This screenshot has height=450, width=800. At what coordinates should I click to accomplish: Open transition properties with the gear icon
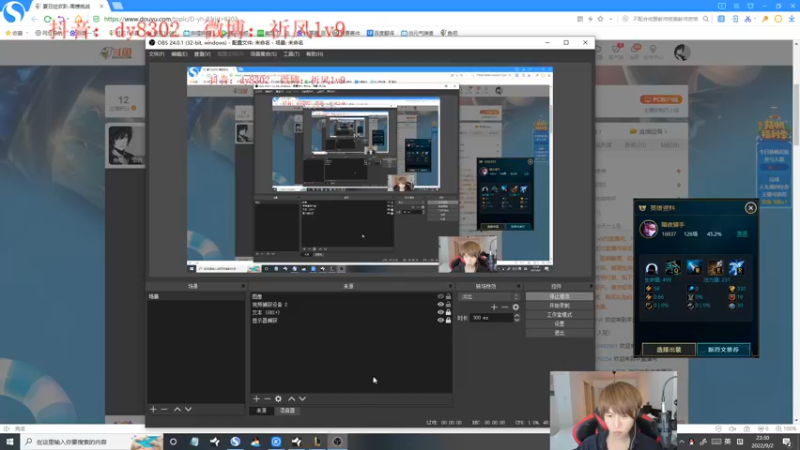pos(516,307)
